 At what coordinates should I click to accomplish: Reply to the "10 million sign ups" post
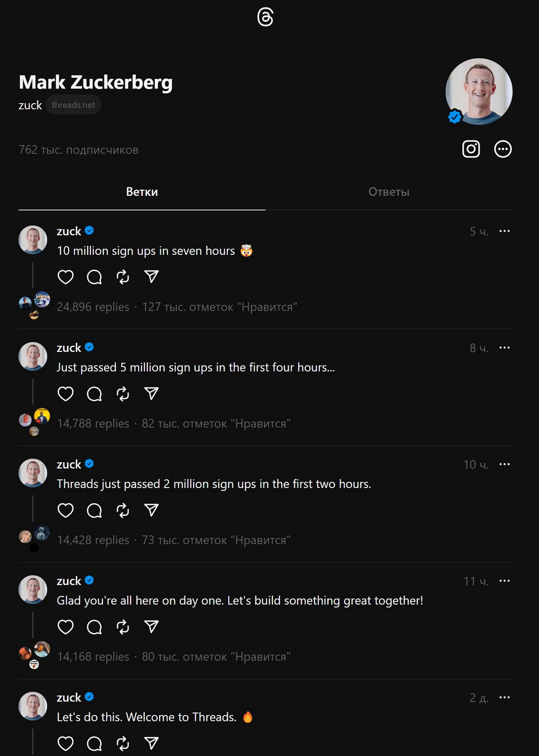(x=94, y=277)
